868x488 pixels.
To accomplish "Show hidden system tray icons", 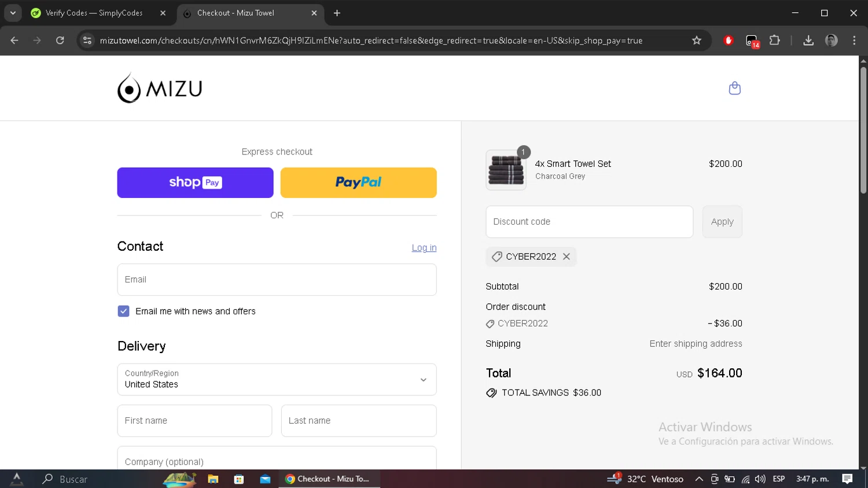I will pyautogui.click(x=699, y=479).
